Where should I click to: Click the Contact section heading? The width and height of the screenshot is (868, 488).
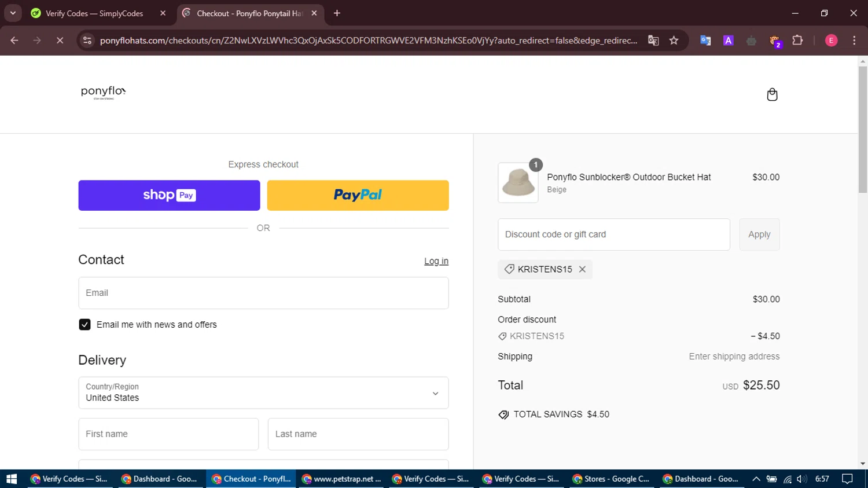[101, 260]
